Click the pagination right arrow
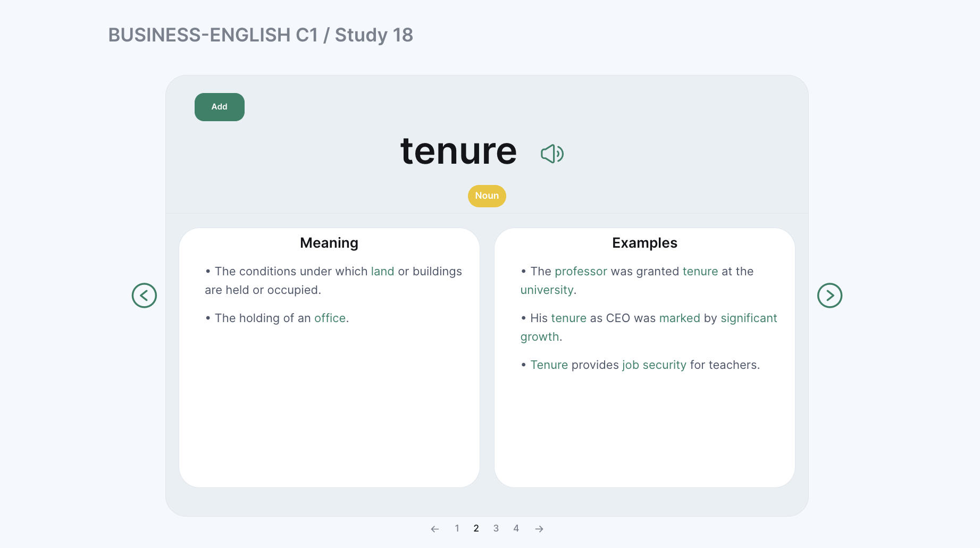980x548 pixels. point(539,529)
